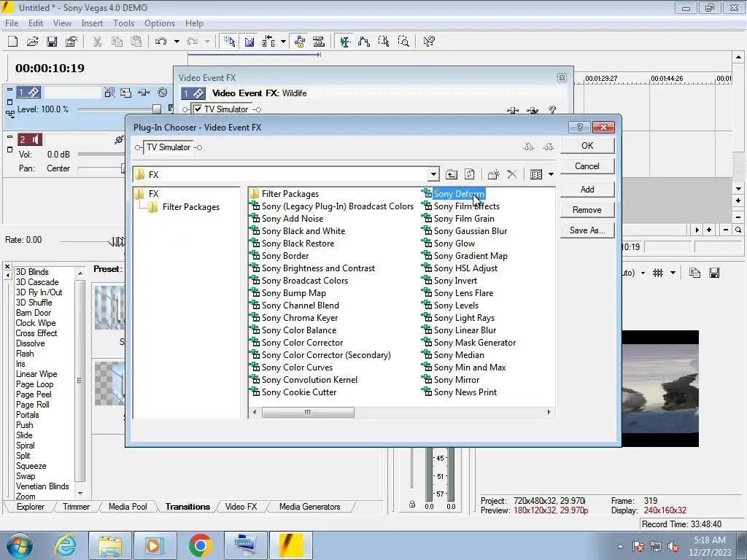The height and width of the screenshot is (560, 747).
Task: Move TV Simulator plug-in left in chain
Action: click(529, 147)
